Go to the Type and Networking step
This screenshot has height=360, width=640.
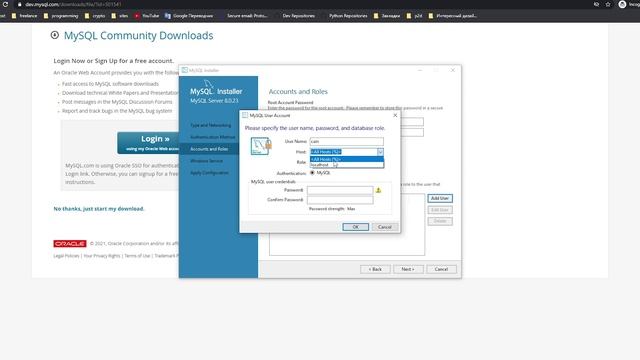click(211, 125)
